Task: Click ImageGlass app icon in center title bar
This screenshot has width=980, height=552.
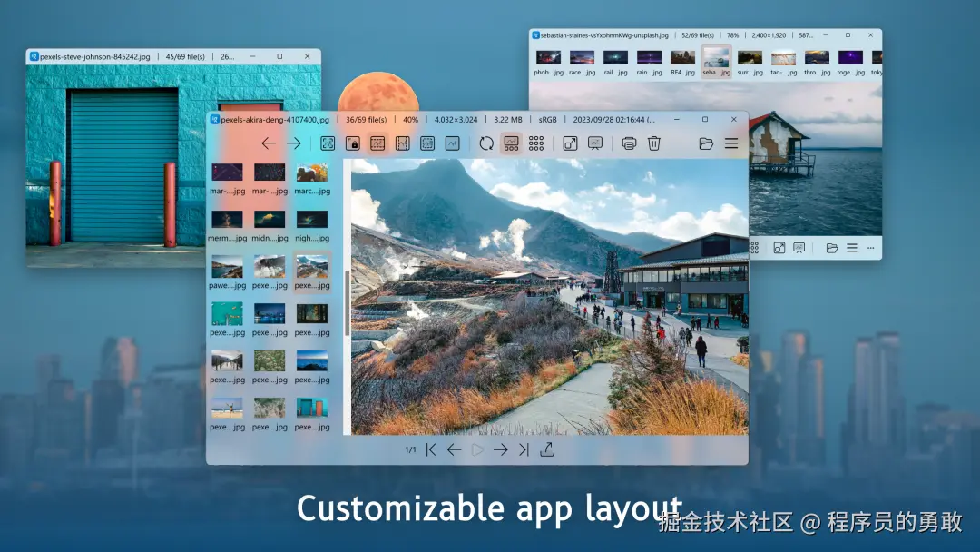Action: (x=214, y=120)
